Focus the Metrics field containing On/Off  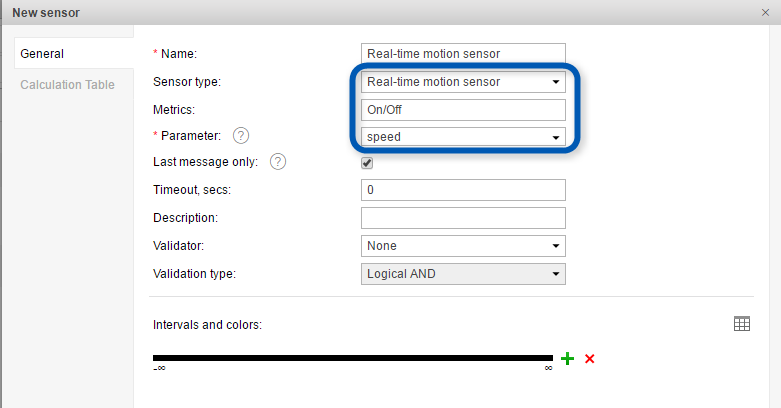click(463, 110)
